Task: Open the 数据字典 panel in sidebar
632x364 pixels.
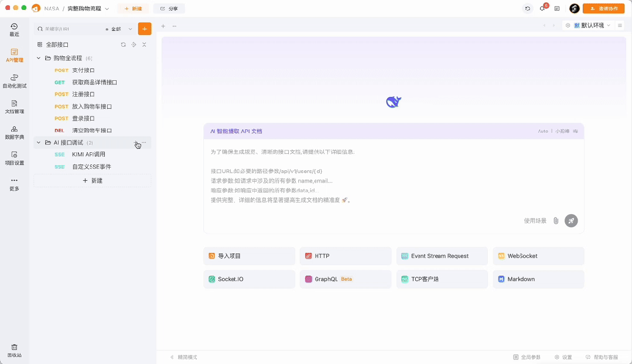Action: click(13, 133)
